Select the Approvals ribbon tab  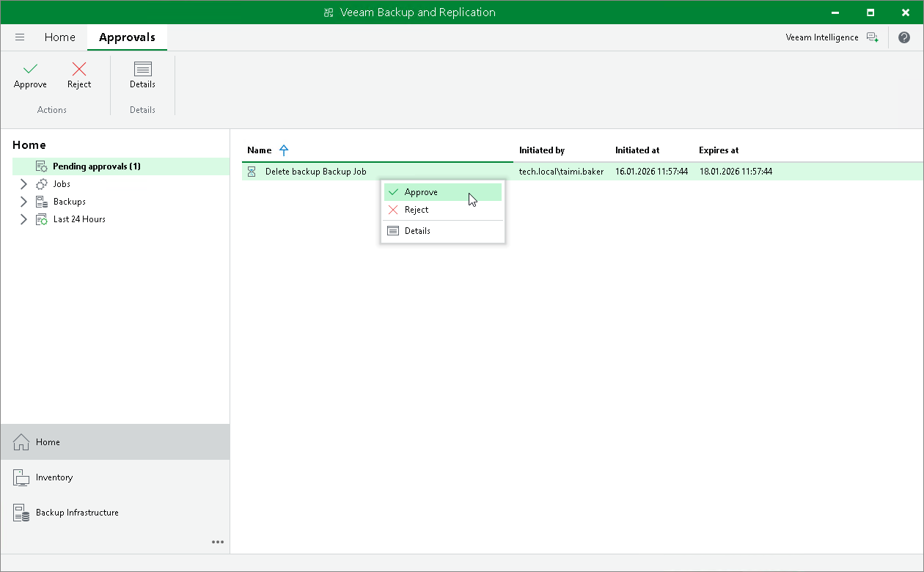tap(127, 37)
